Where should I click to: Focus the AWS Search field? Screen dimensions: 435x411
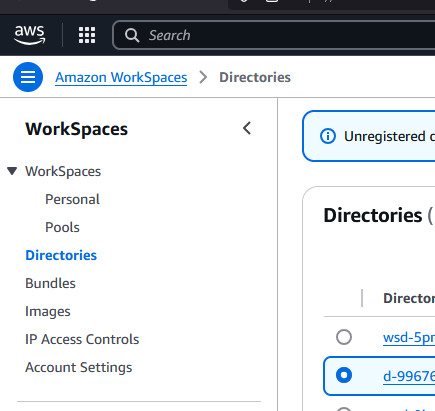[274, 35]
